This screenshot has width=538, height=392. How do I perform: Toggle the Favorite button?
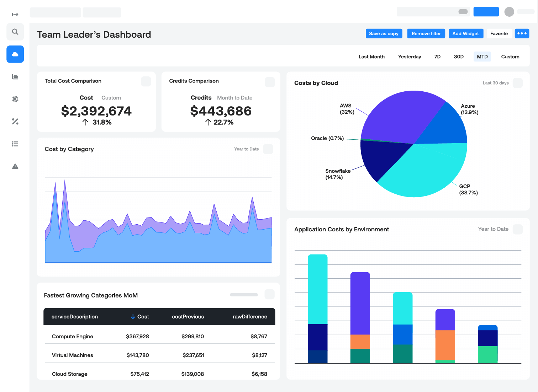[499, 33]
